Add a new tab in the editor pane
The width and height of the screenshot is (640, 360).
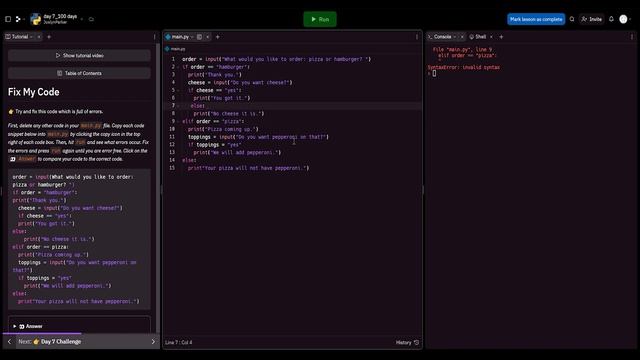tap(218, 37)
